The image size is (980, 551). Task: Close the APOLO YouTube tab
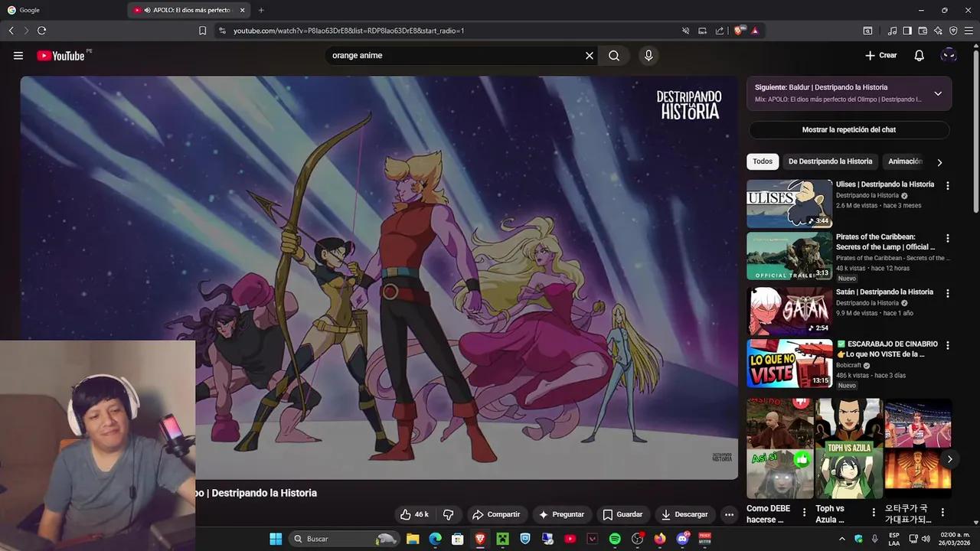click(x=243, y=10)
